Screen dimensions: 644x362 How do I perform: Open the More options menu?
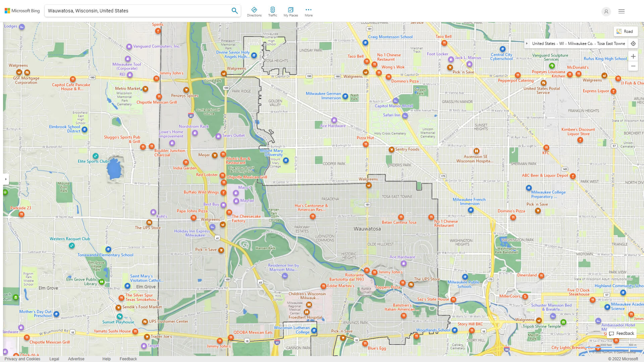pyautogui.click(x=308, y=12)
